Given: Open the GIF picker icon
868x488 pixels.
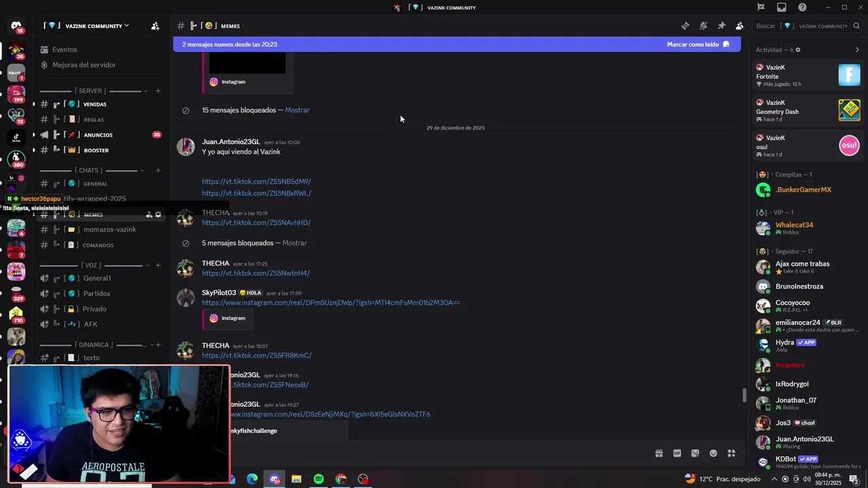Looking at the screenshot, I should (677, 453).
